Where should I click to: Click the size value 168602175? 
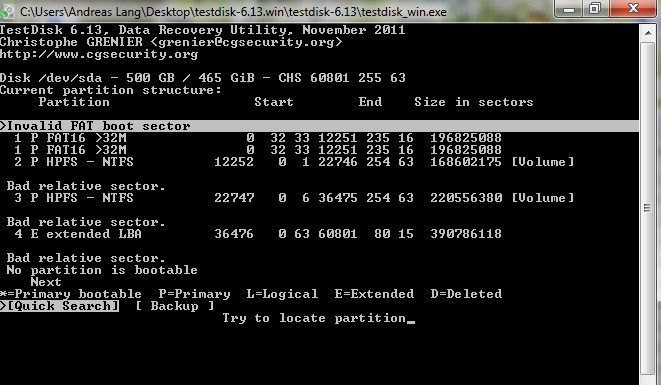466,162
